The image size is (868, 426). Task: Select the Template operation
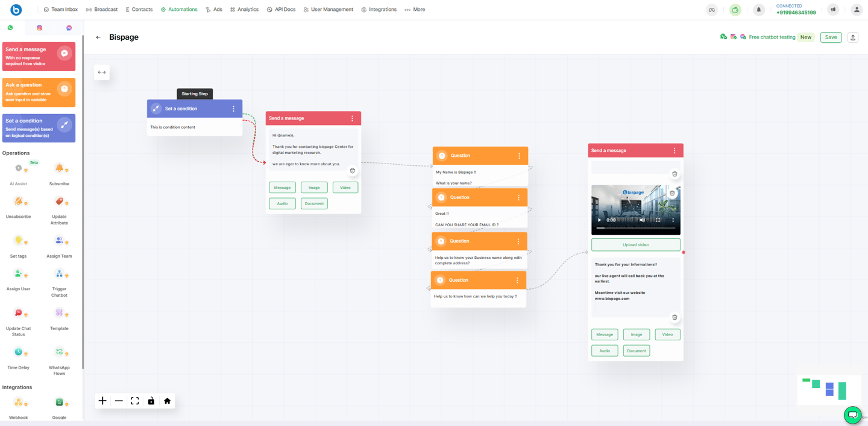[x=59, y=319]
